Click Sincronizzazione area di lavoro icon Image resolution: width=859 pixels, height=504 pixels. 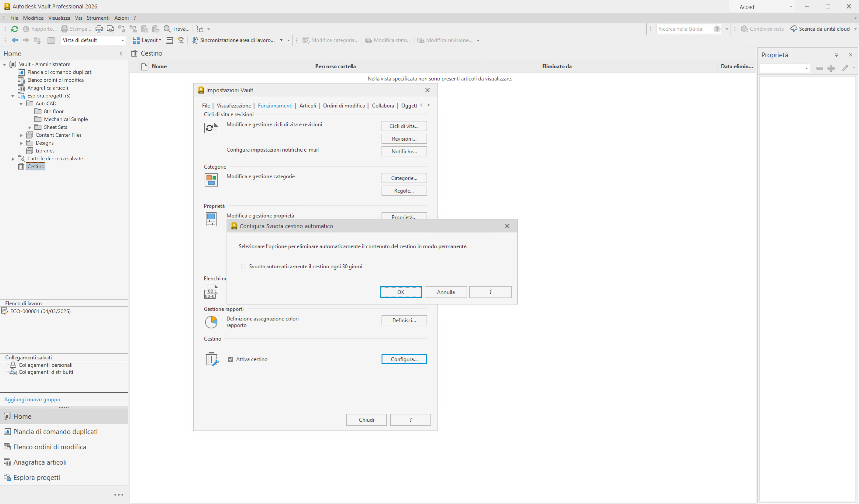(195, 40)
